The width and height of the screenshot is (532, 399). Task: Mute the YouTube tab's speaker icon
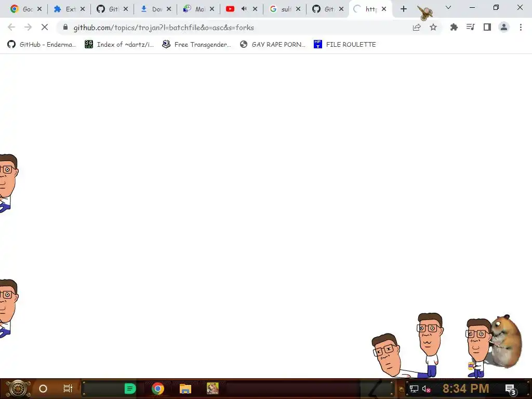[x=244, y=9]
